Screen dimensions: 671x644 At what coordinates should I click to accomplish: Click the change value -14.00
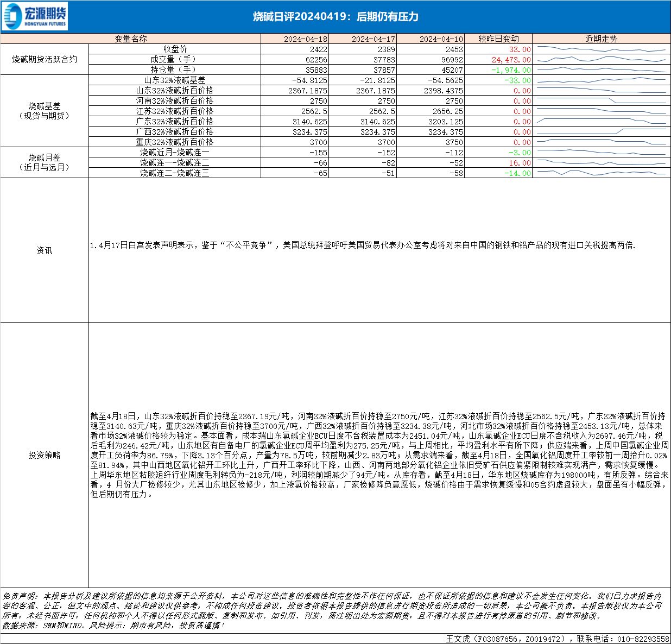click(x=518, y=173)
